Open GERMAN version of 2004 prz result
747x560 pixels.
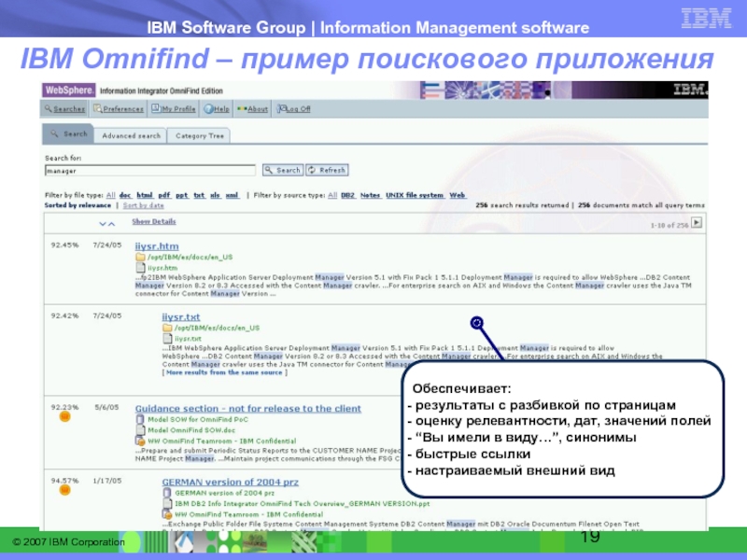pyautogui.click(x=230, y=483)
